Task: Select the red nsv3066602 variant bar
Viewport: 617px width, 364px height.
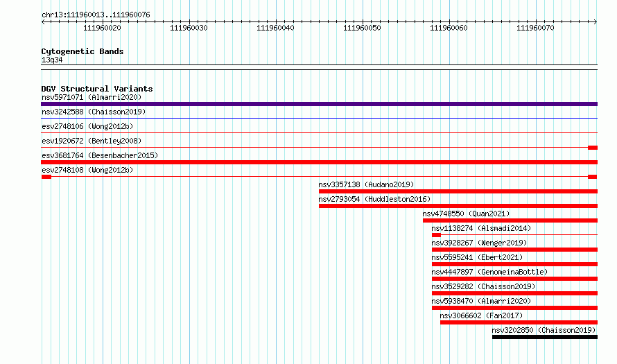Action: (519, 322)
